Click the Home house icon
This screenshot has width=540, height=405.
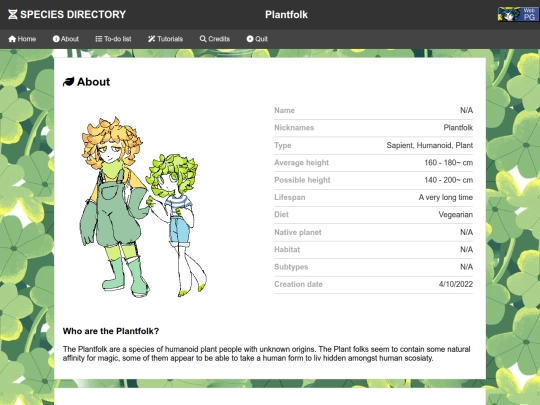[12, 39]
